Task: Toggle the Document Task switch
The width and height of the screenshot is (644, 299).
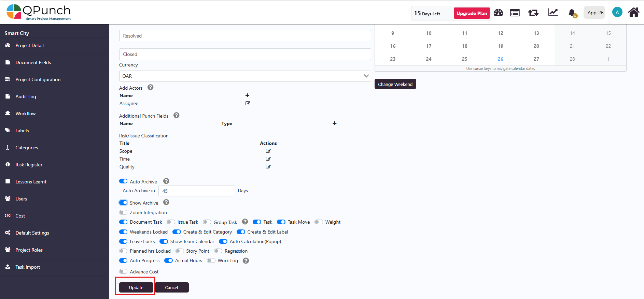Action: (123, 222)
